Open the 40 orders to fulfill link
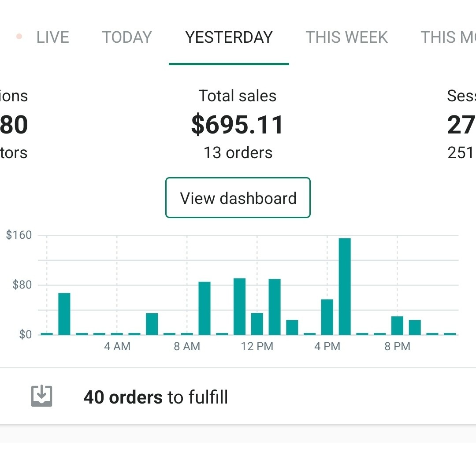 pos(156,397)
